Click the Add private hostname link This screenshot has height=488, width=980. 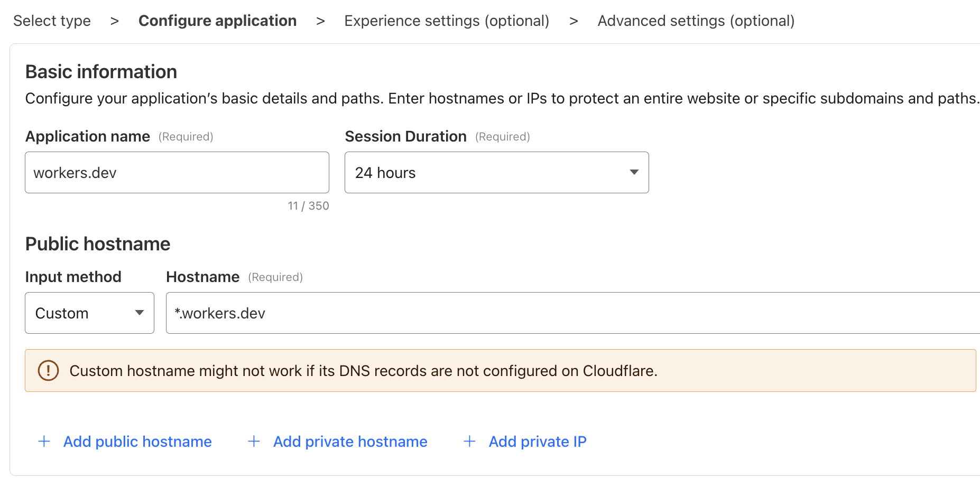coord(350,442)
